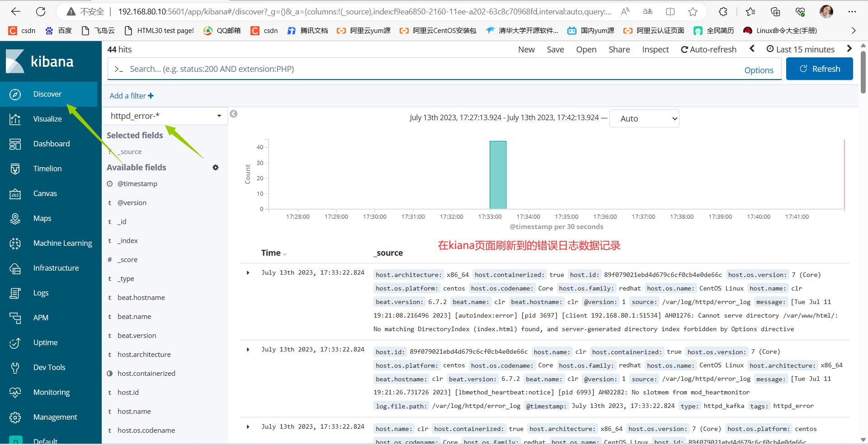
Task: Open Dev Tools from sidebar
Action: coord(48,367)
